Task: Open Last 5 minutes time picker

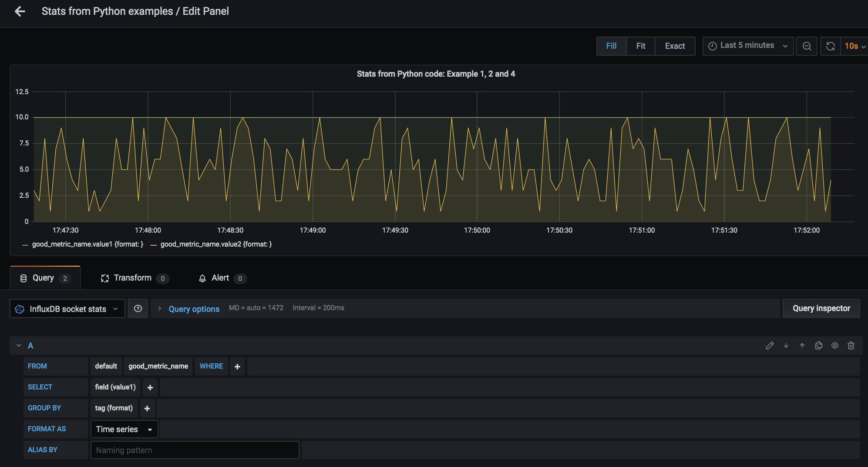Action: coord(748,46)
